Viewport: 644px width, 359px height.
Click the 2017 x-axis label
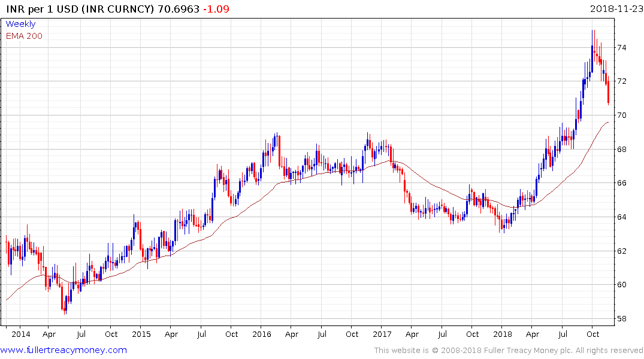coord(382,334)
